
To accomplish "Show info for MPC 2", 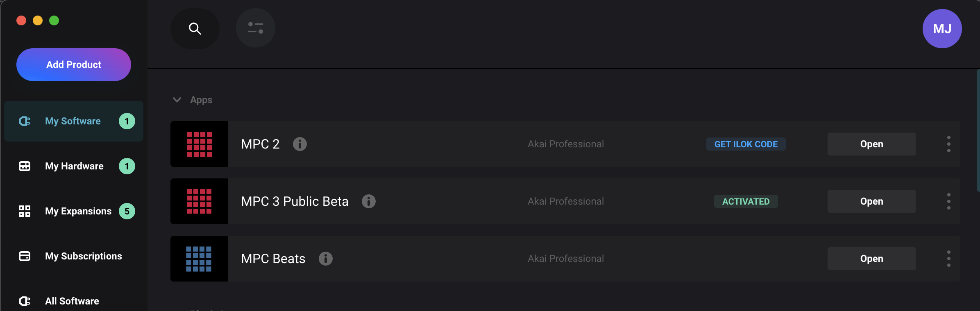I will pos(300,144).
